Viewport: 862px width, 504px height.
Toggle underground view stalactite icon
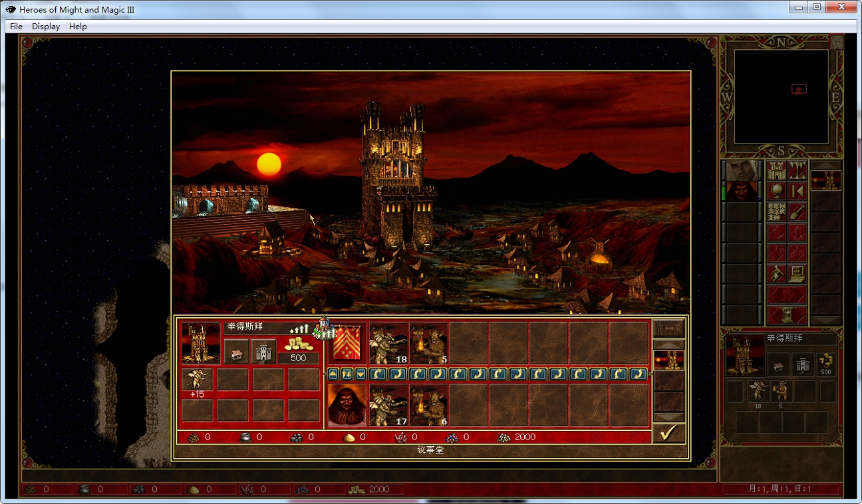click(x=797, y=170)
